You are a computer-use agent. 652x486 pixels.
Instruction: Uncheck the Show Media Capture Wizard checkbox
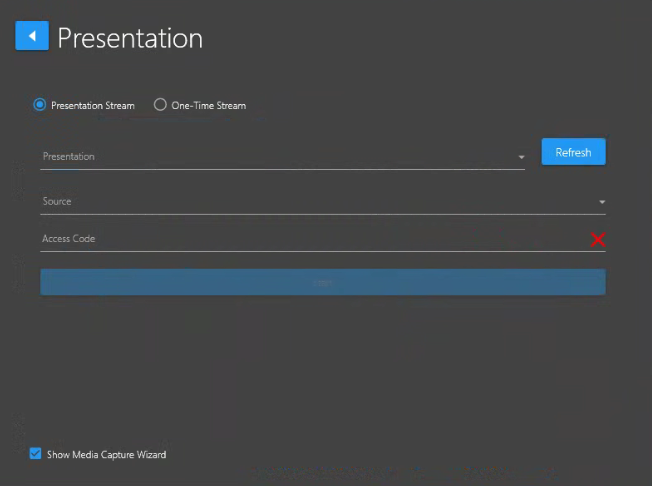pos(36,454)
